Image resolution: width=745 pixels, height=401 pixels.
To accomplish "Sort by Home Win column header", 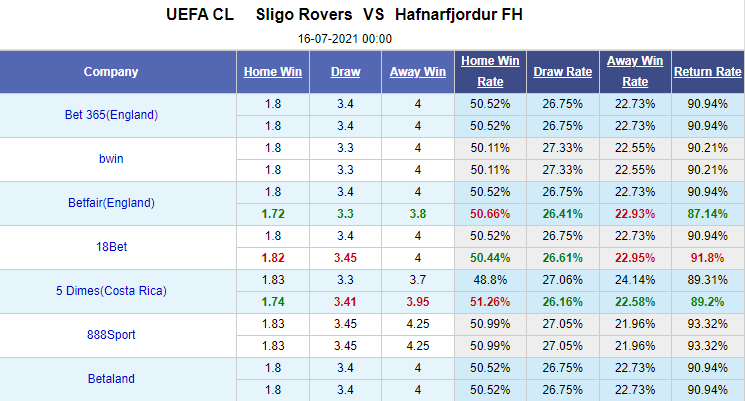I will click(273, 72).
